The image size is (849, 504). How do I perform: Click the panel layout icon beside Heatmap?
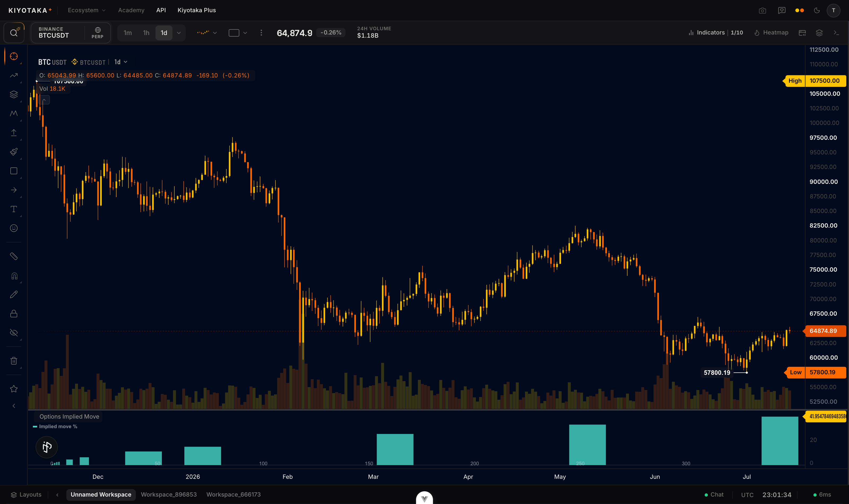(x=802, y=33)
